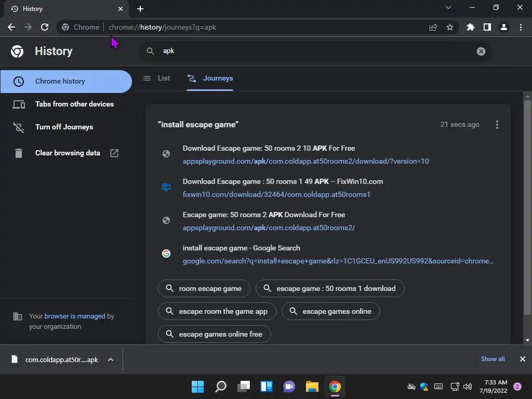Image resolution: width=532 pixels, height=399 pixels.
Task: Search related: escape game : 50 rooms 1 download
Action: (x=330, y=288)
